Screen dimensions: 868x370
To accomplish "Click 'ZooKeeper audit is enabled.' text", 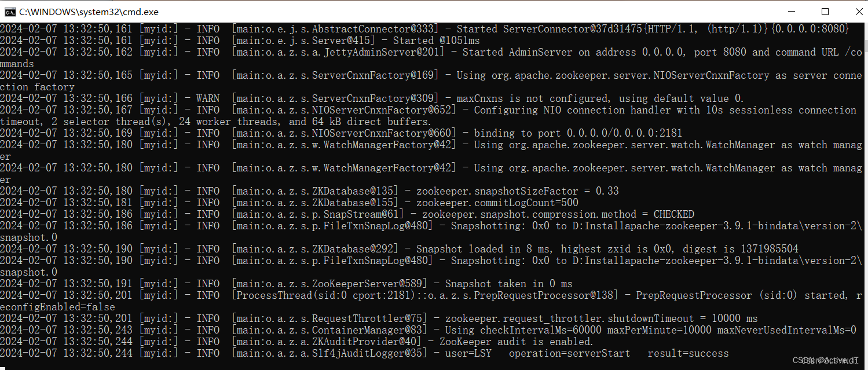I will pyautogui.click(x=518, y=342).
